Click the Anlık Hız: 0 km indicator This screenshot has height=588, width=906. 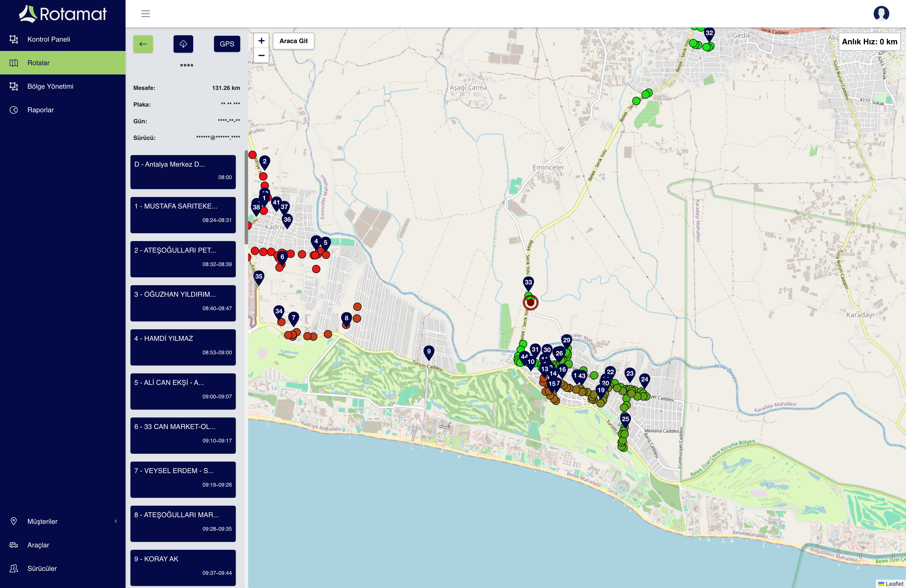[x=869, y=42]
